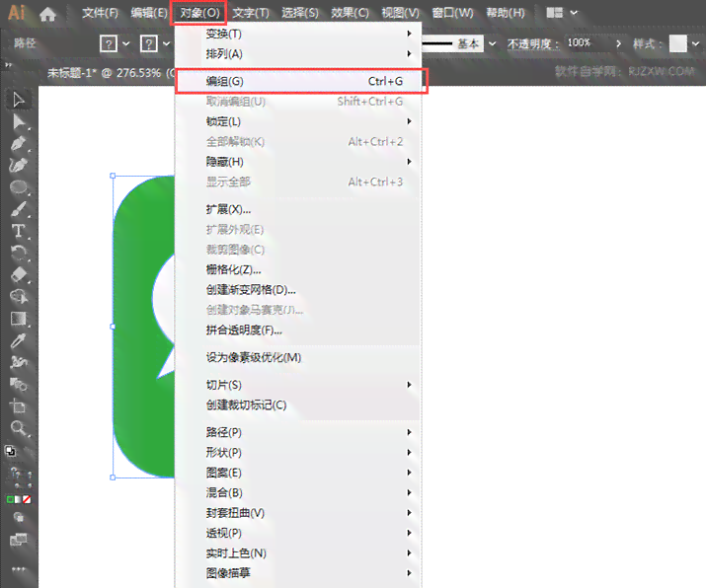706x588 pixels.
Task: Select the Shape Builder tool
Action: [18, 297]
